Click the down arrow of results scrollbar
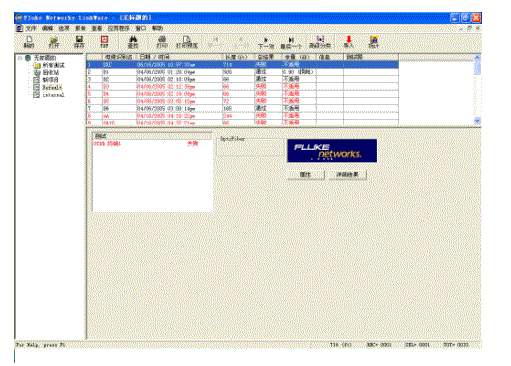The image size is (511, 366). click(477, 121)
